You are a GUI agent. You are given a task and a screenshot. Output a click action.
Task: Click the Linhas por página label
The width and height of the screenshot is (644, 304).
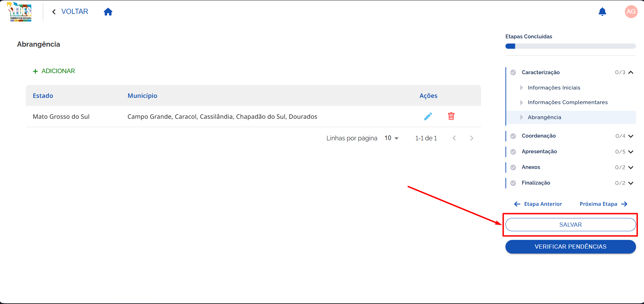pos(352,138)
